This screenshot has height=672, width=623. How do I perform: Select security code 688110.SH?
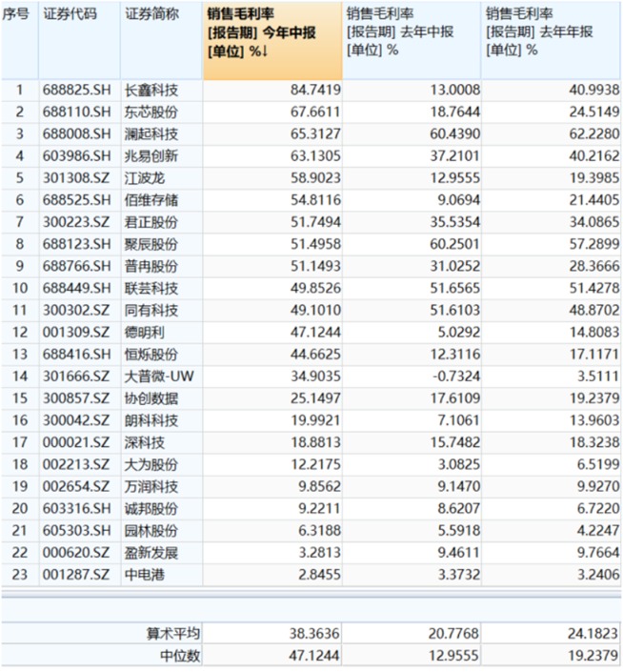(x=76, y=112)
